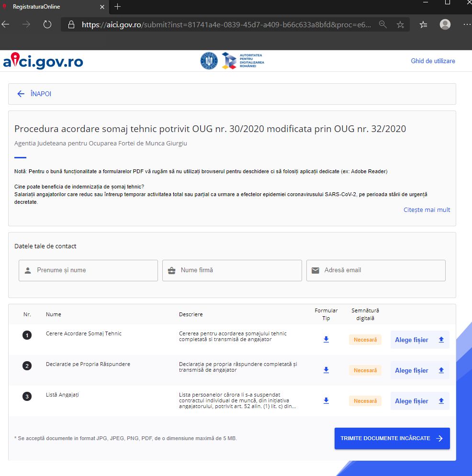The height and width of the screenshot is (476, 472).
Task: Download Listă Angajați form template
Action: click(326, 401)
